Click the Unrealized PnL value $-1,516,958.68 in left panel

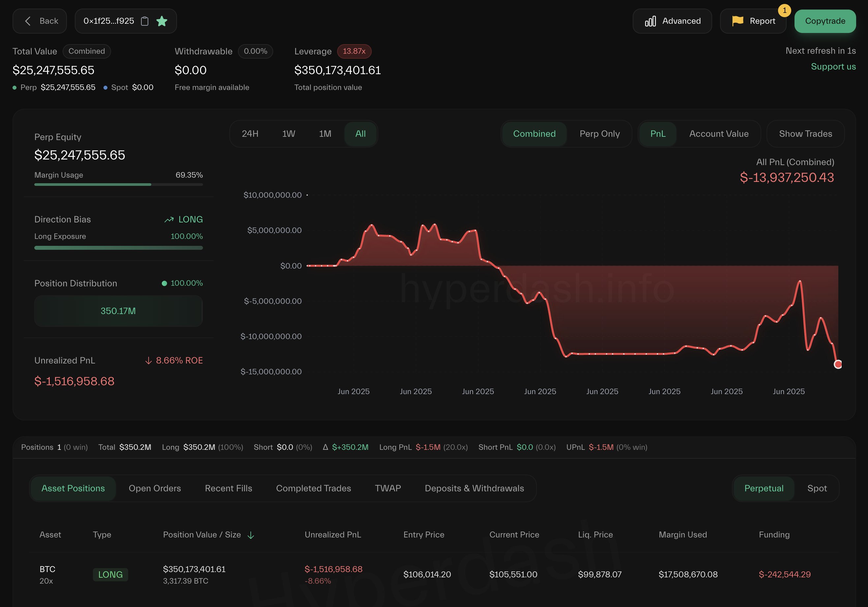(x=74, y=381)
